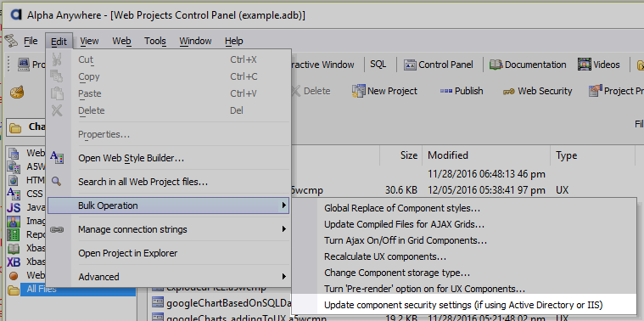Click the Project Properties icon
Screen dimensions: 644x321
point(595,90)
